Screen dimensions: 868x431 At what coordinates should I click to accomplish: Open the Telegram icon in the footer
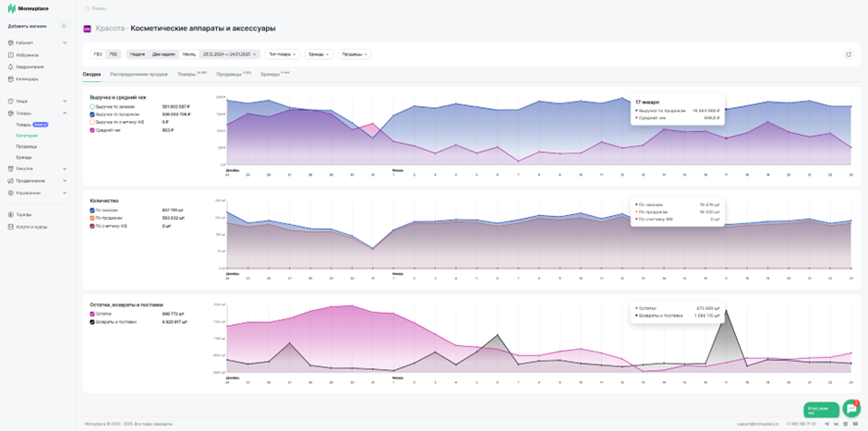coord(827,424)
